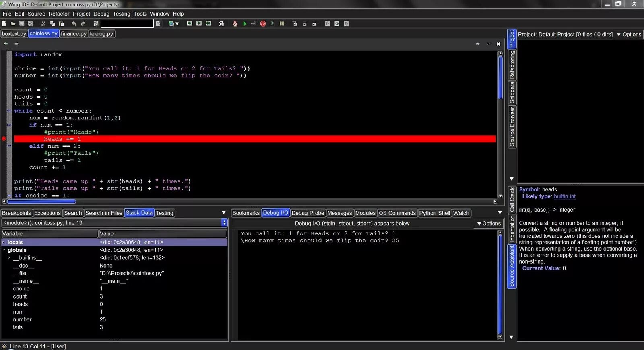Open Options dropdown in Debug I/O panel
This screenshot has width=644, height=350.
[489, 223]
